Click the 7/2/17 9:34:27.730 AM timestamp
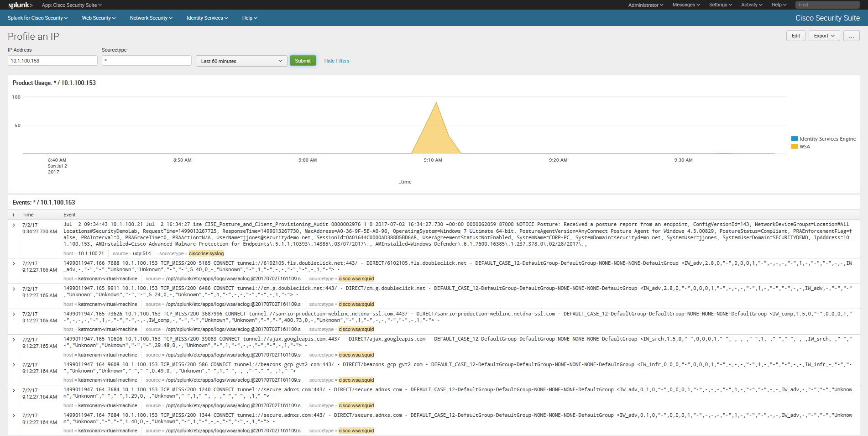This screenshot has height=436, width=868. tap(39, 228)
